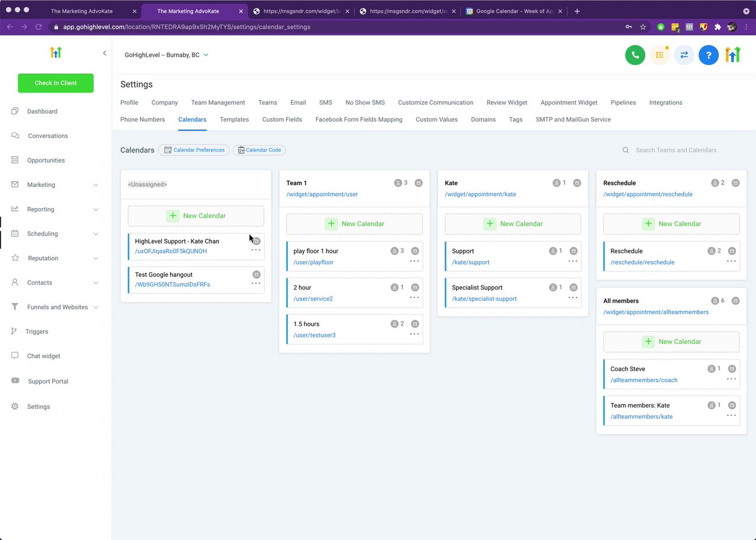Open the GoHighLevel – Burnaby, BC location dropdown
Viewport: 756px width, 540px height.
tap(167, 55)
